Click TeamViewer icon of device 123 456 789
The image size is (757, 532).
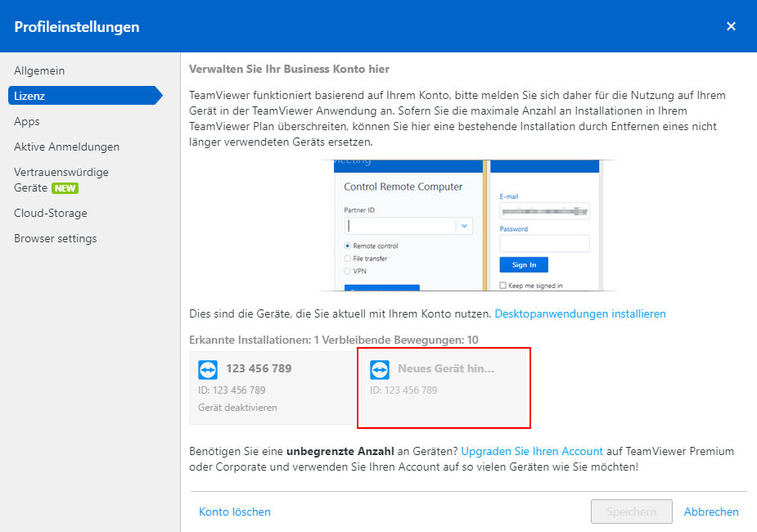(x=208, y=370)
